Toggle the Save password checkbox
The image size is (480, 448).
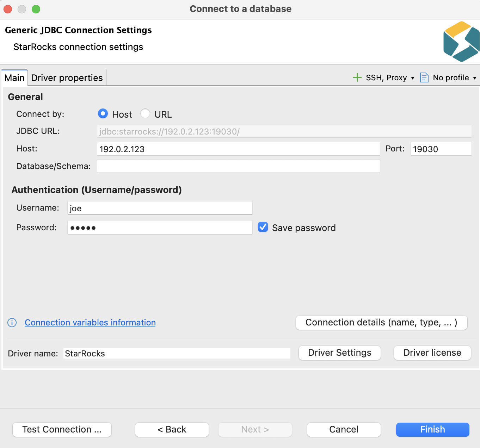click(x=263, y=227)
